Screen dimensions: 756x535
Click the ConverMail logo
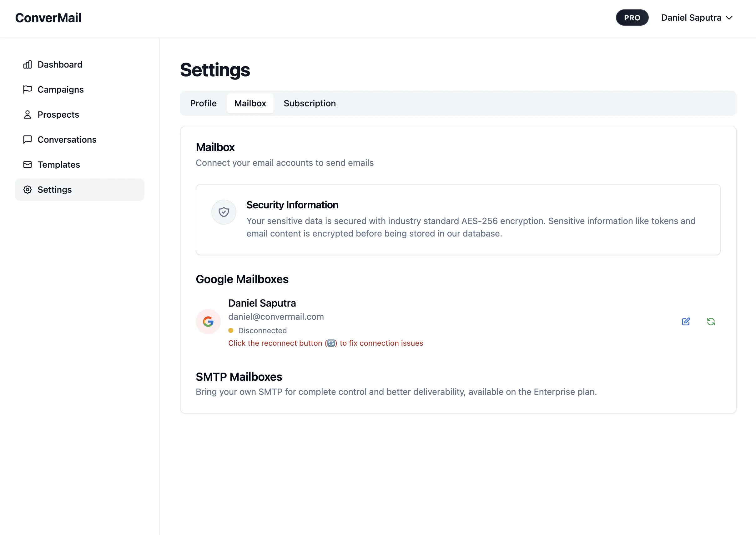point(48,18)
